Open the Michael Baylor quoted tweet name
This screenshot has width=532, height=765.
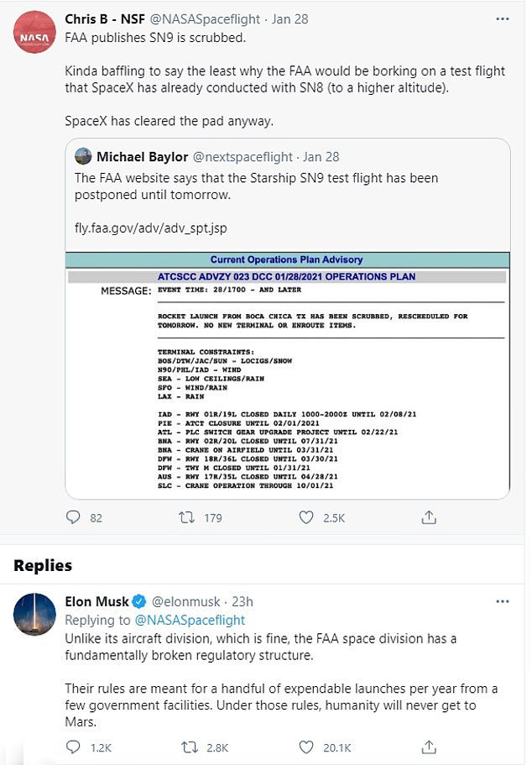141,157
